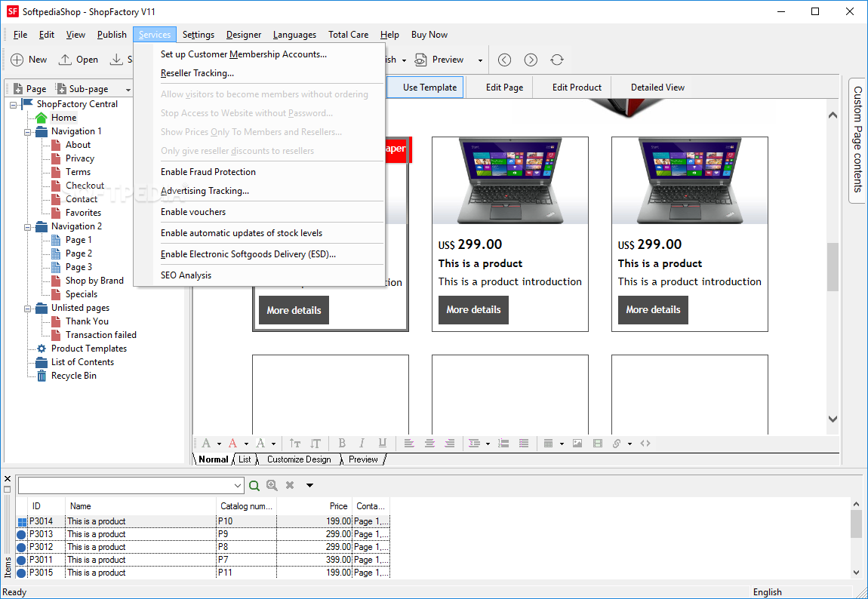Viewport: 868px width, 599px height.
Task: Click More details on the middle product
Action: [473, 310]
